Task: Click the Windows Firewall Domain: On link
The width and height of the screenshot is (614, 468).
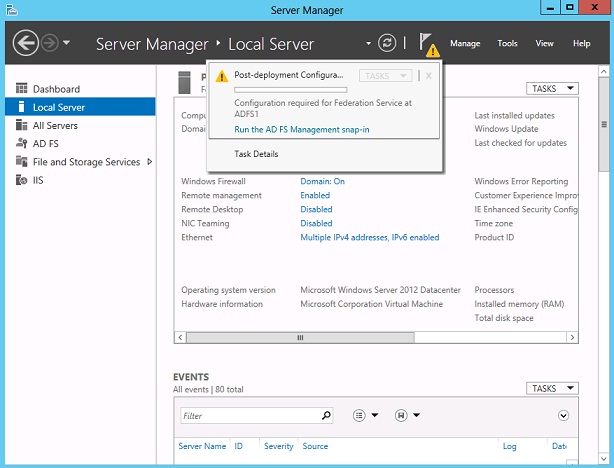Action: pyautogui.click(x=322, y=181)
